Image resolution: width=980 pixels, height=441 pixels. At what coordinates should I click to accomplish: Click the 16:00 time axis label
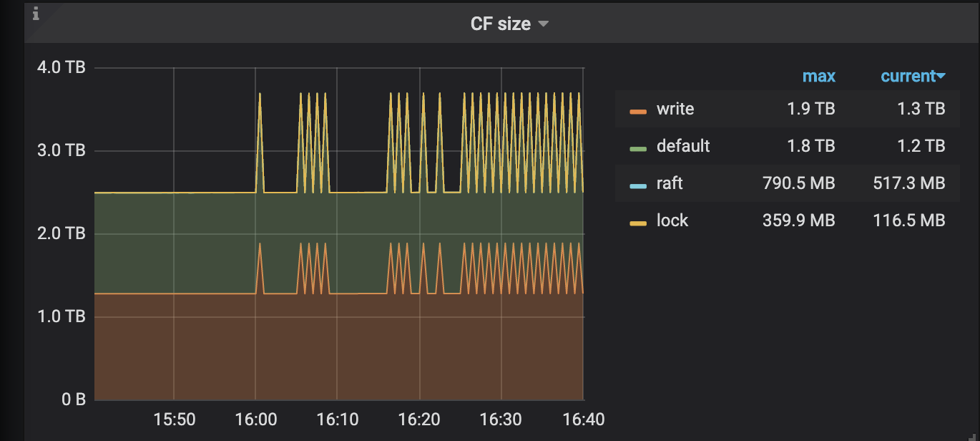pyautogui.click(x=256, y=420)
